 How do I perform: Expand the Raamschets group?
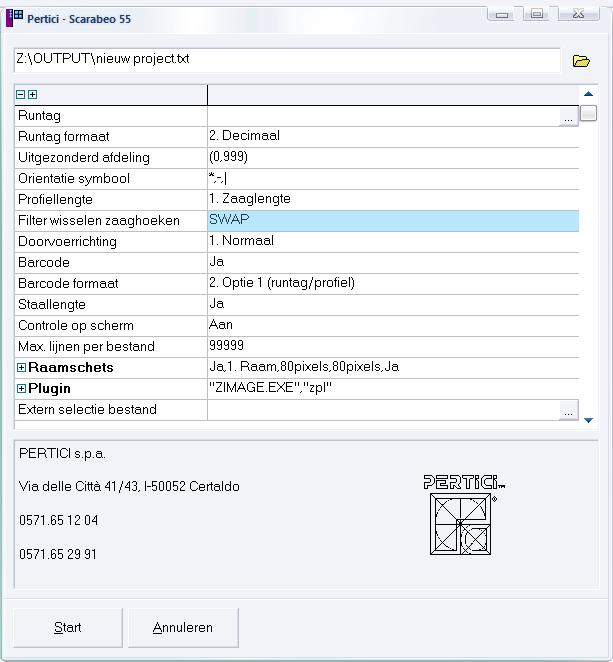(x=21, y=367)
